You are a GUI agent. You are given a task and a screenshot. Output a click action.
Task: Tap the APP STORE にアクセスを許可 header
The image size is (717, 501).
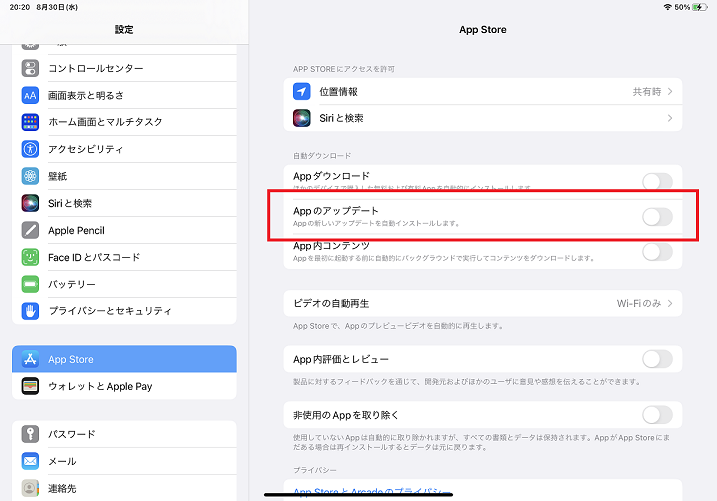point(344,69)
